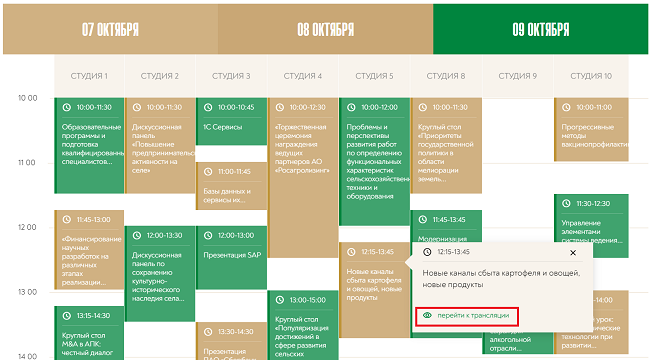Switch to the 07 октября tab

coord(110,29)
